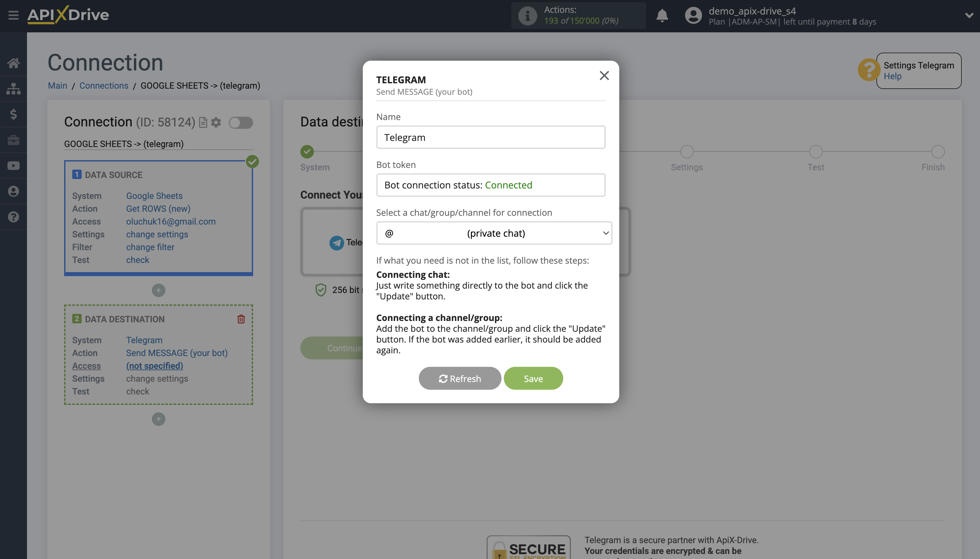
Task: Click the ApiXDrive logo
Action: (67, 15)
